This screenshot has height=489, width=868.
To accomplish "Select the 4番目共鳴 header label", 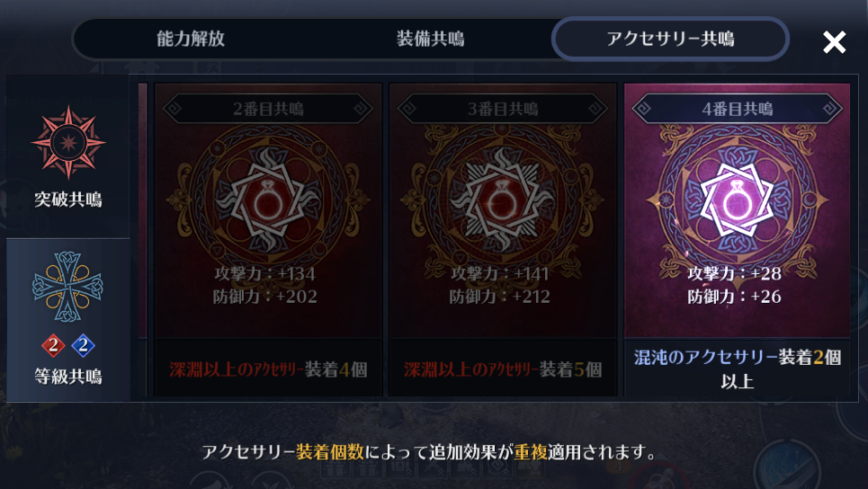I will pos(738,109).
